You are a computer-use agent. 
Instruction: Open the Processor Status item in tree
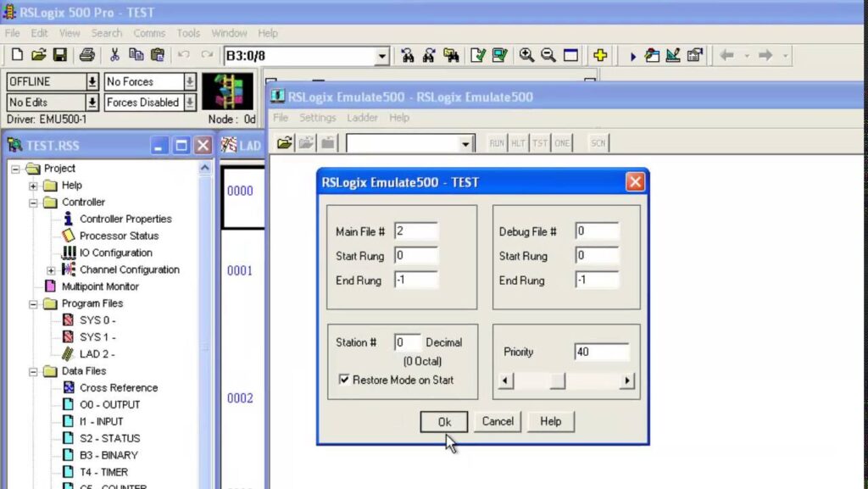(x=119, y=236)
